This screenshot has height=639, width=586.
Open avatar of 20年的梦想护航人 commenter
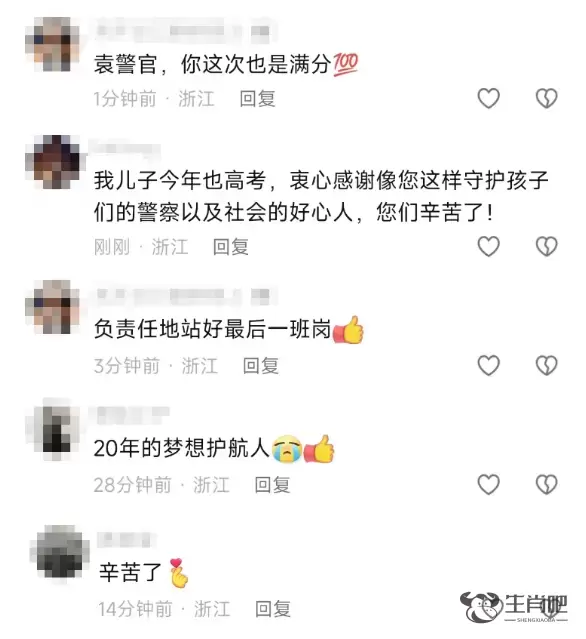click(53, 430)
